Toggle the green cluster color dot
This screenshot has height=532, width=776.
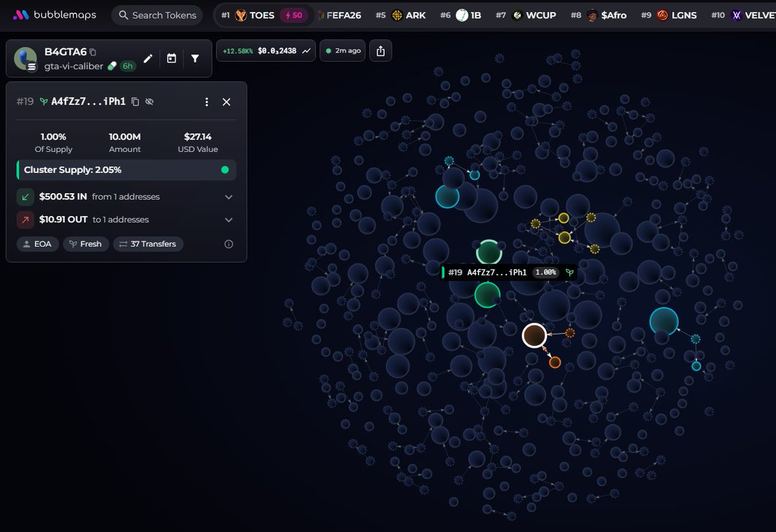225,170
